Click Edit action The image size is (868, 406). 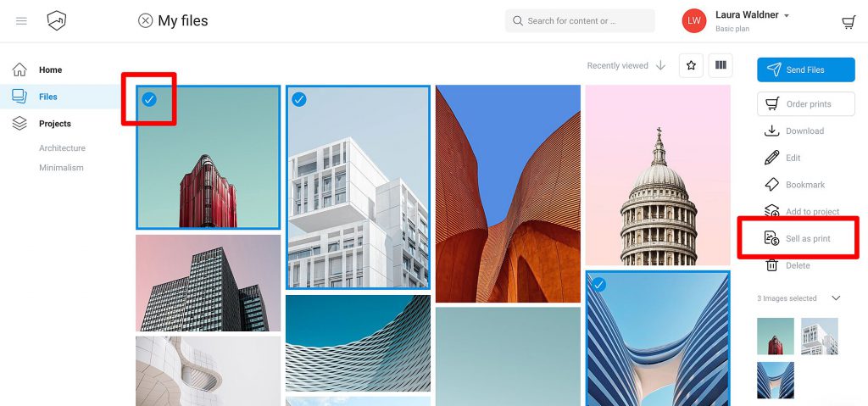(793, 158)
